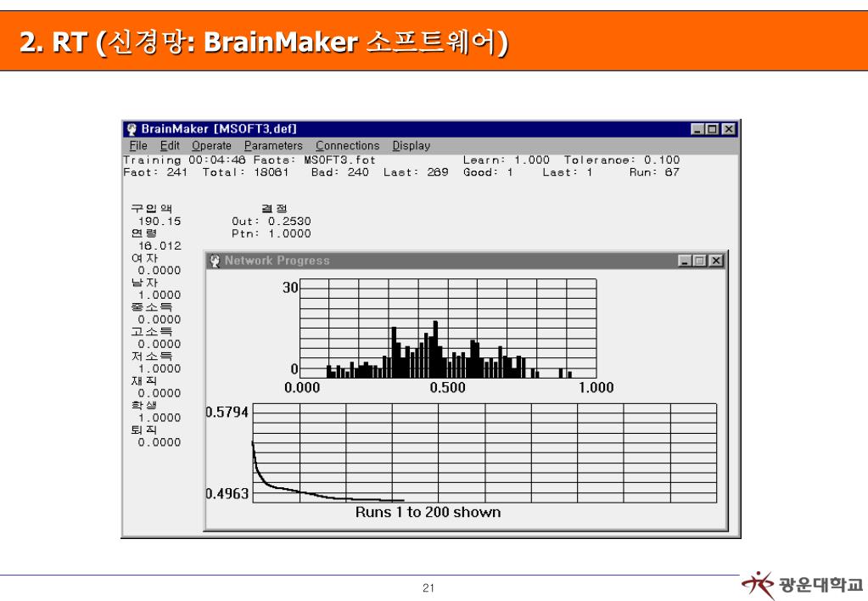Click the slide page number 21
This screenshot has width=868, height=601.
tap(428, 588)
